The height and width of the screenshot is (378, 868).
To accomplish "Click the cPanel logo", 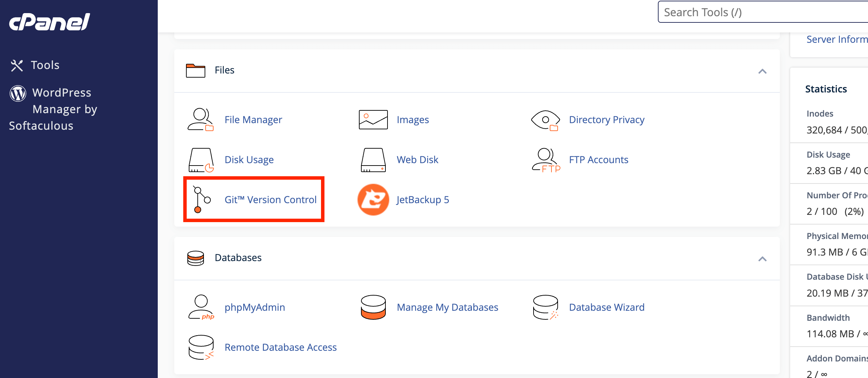I will [x=49, y=22].
